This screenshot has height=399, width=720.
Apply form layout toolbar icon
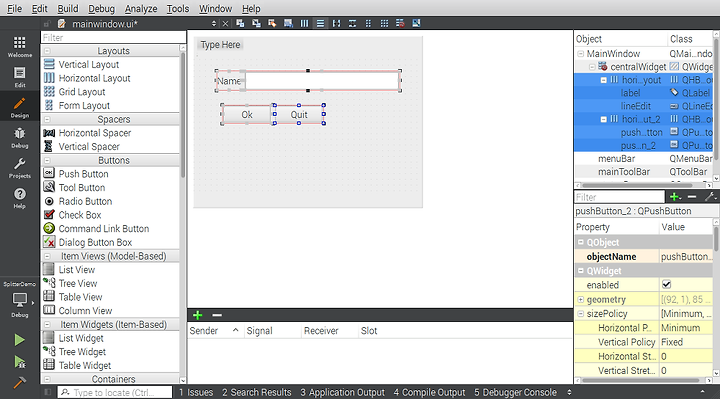pos(368,23)
